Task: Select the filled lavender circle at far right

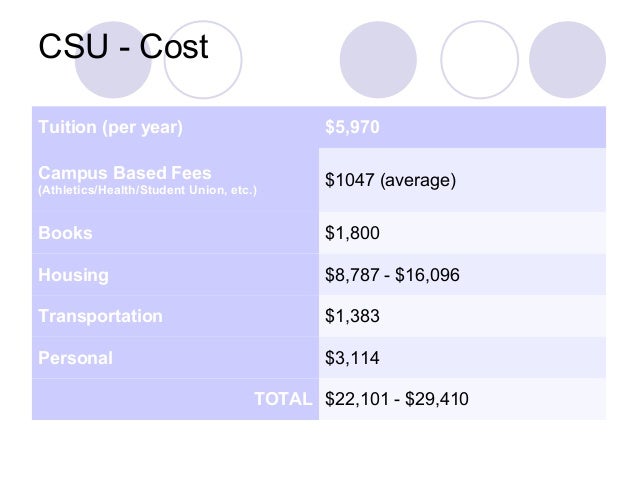Action: pyautogui.click(x=567, y=60)
